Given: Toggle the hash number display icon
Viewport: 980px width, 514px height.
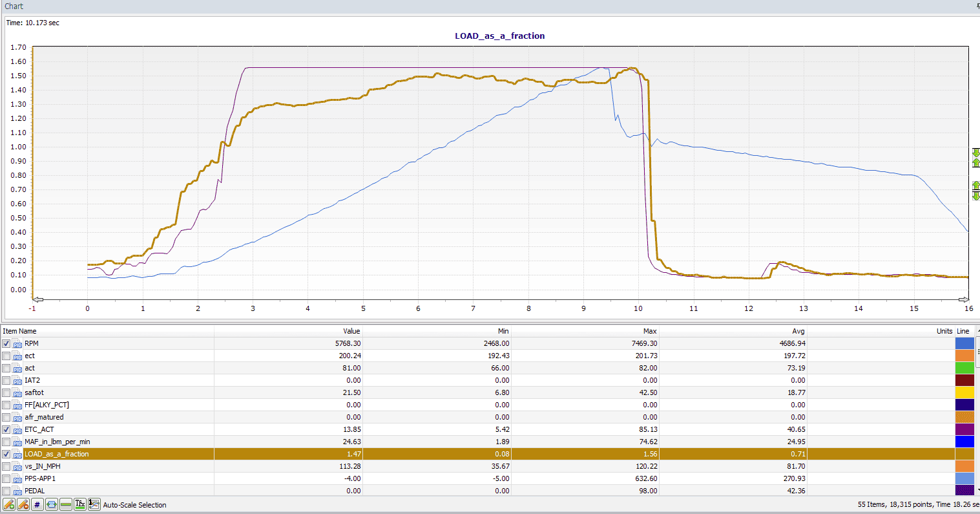Looking at the screenshot, I should coord(37,504).
